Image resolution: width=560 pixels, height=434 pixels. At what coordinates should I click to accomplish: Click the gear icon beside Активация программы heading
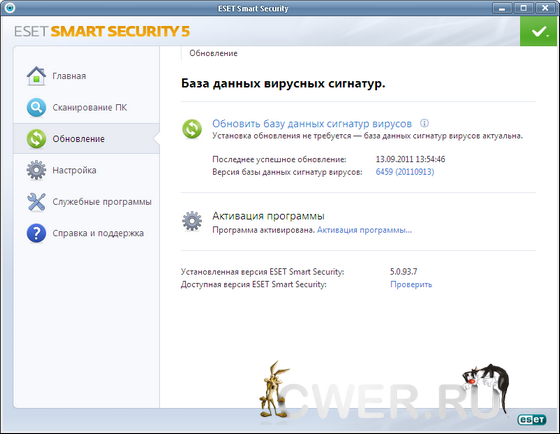(x=192, y=221)
